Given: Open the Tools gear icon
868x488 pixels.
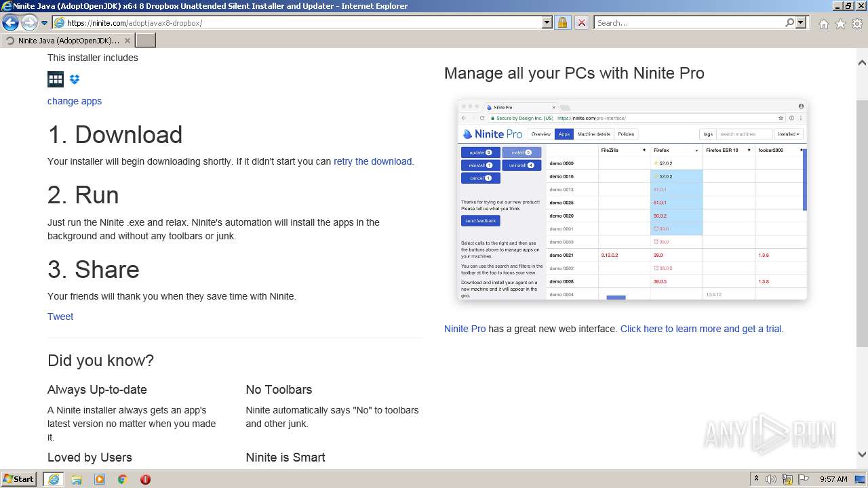Looking at the screenshot, I should point(857,24).
